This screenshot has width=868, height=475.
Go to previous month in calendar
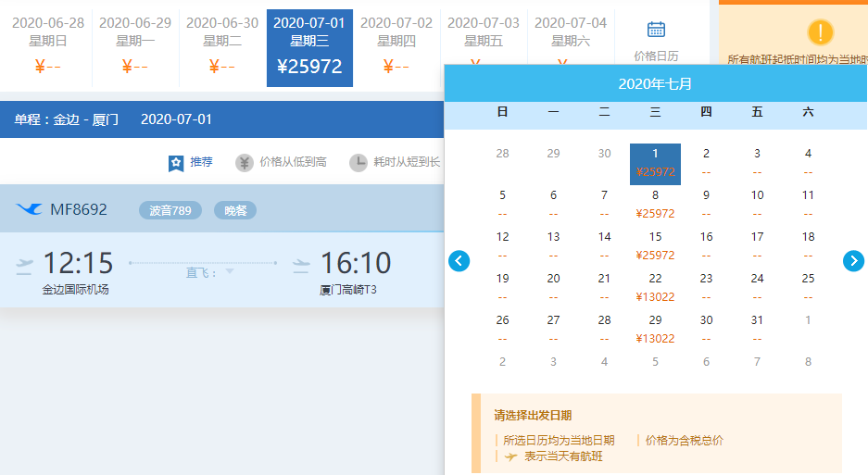(x=459, y=261)
